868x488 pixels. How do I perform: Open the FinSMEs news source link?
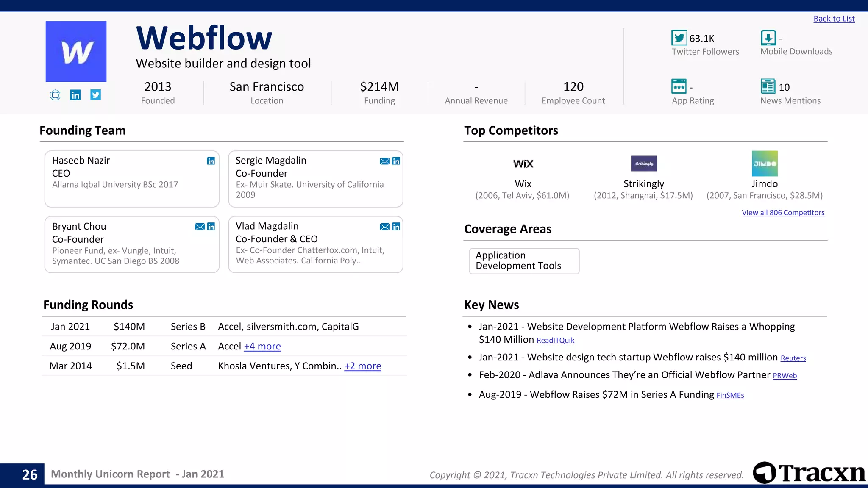tap(730, 396)
